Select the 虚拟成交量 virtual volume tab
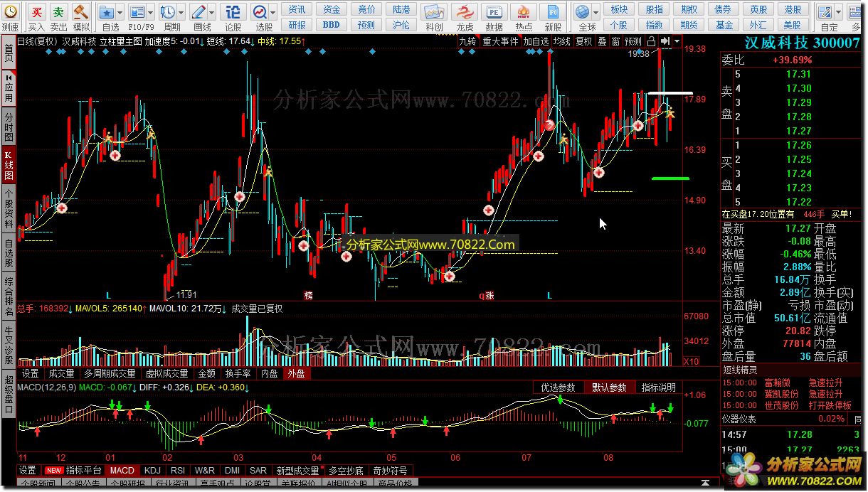 [x=166, y=373]
